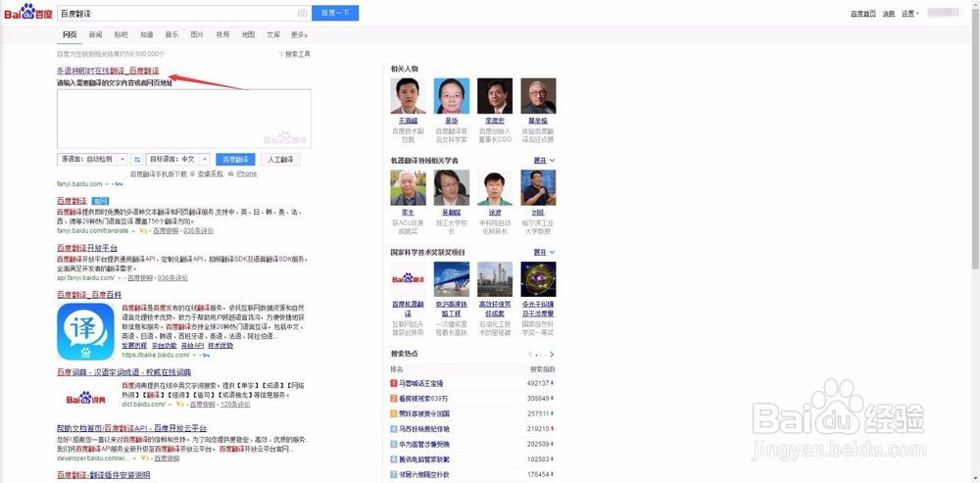The image size is (980, 483).
Task: Open result 百度词典 - 汉语字词成语
Action: pos(123,372)
